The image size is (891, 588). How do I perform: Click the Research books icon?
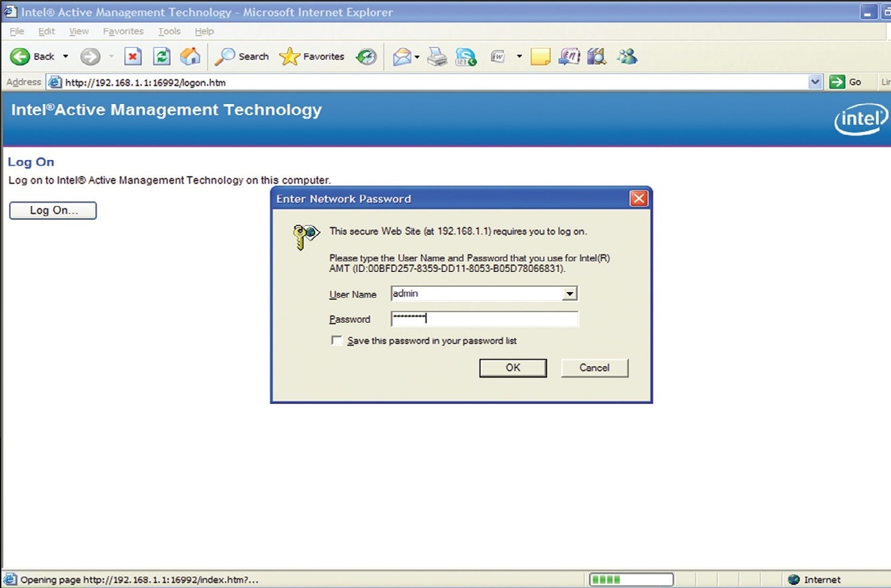pyautogui.click(x=596, y=57)
